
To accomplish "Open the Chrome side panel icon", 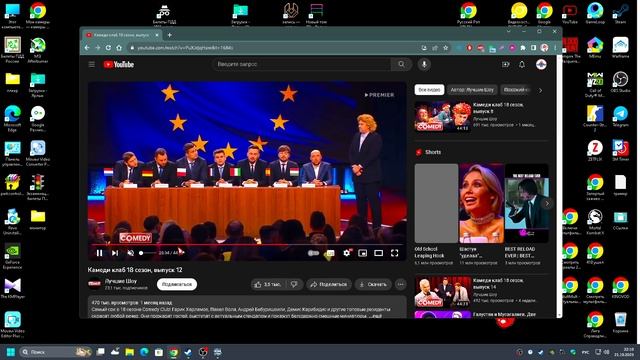I will coord(533,48).
